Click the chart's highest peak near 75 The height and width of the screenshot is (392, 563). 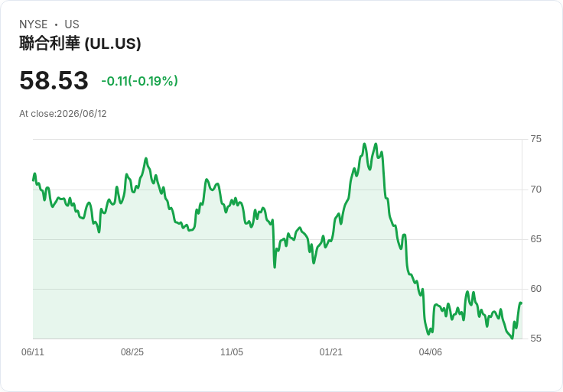(x=364, y=144)
